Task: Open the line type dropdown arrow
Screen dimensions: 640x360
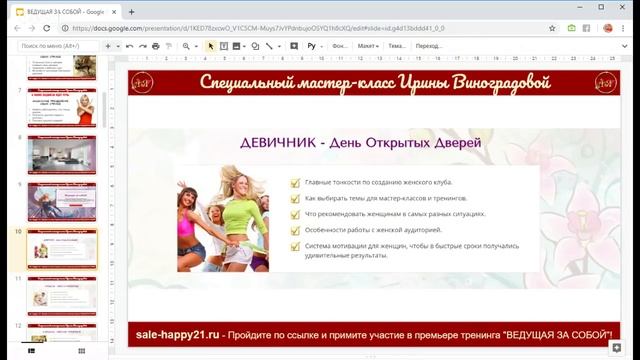Action: point(279,47)
